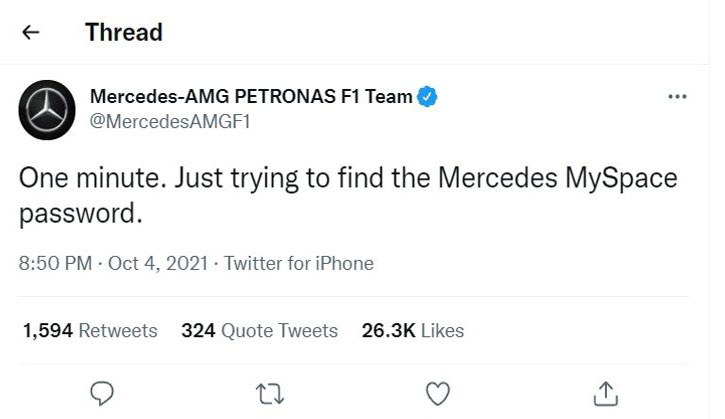Click the Thread heading

coord(124,32)
